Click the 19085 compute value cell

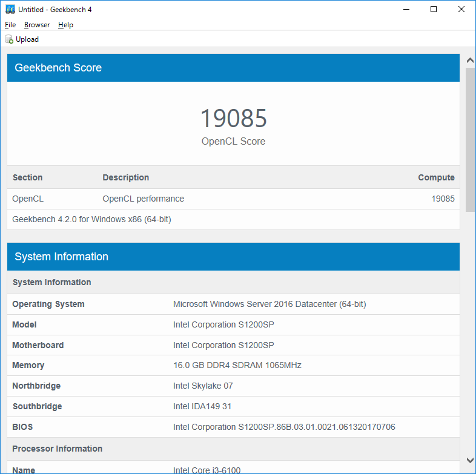tap(443, 199)
